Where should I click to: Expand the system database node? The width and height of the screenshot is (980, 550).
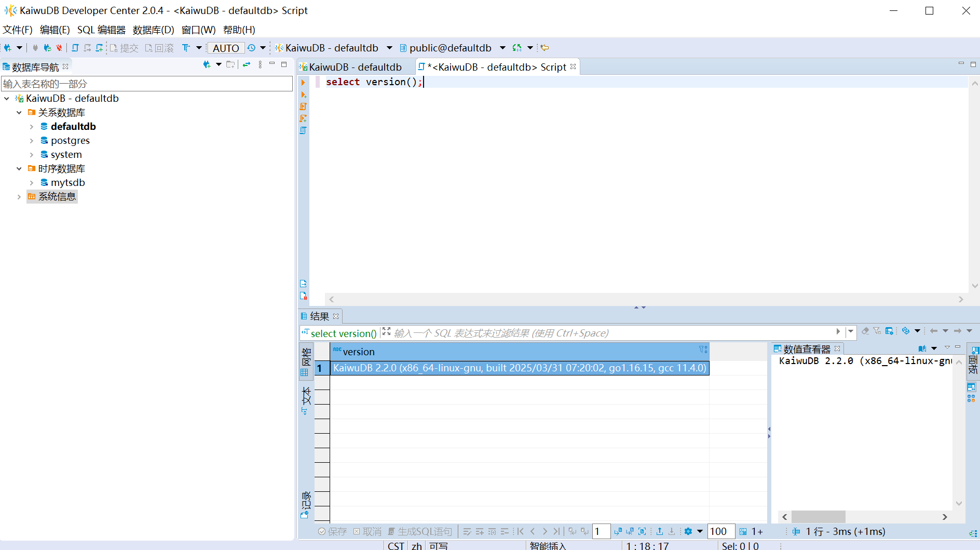pos(32,154)
